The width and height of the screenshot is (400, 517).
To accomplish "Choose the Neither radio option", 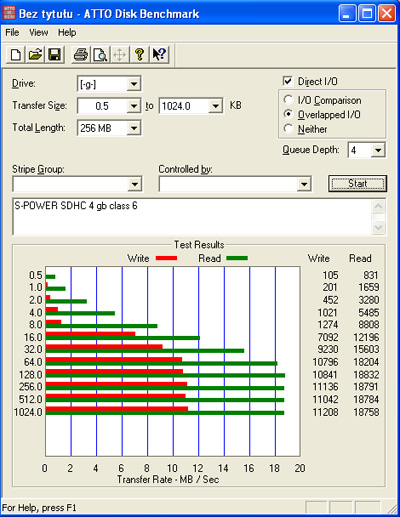I will click(x=288, y=129).
